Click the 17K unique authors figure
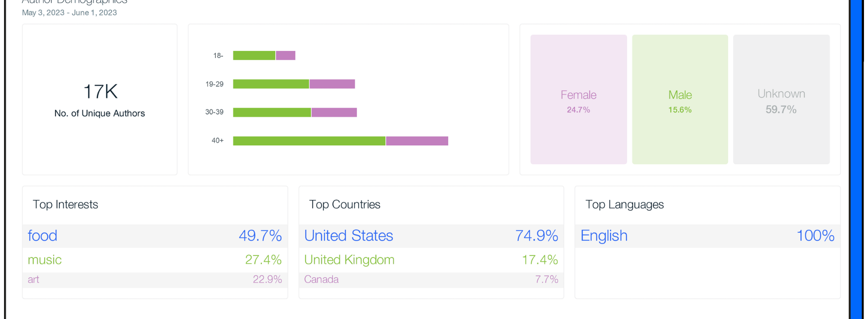 click(x=100, y=92)
